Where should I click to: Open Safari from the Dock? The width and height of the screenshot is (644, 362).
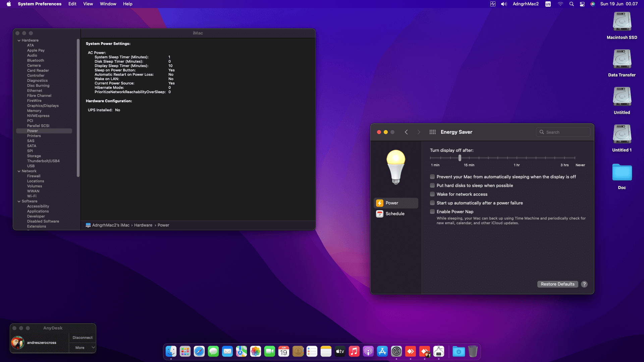tap(199, 351)
